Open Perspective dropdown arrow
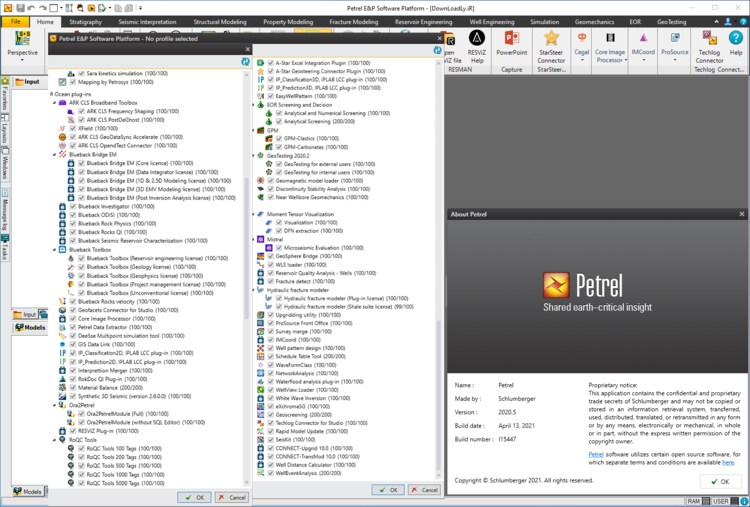The height and width of the screenshot is (507, 750). pyautogui.click(x=22, y=60)
